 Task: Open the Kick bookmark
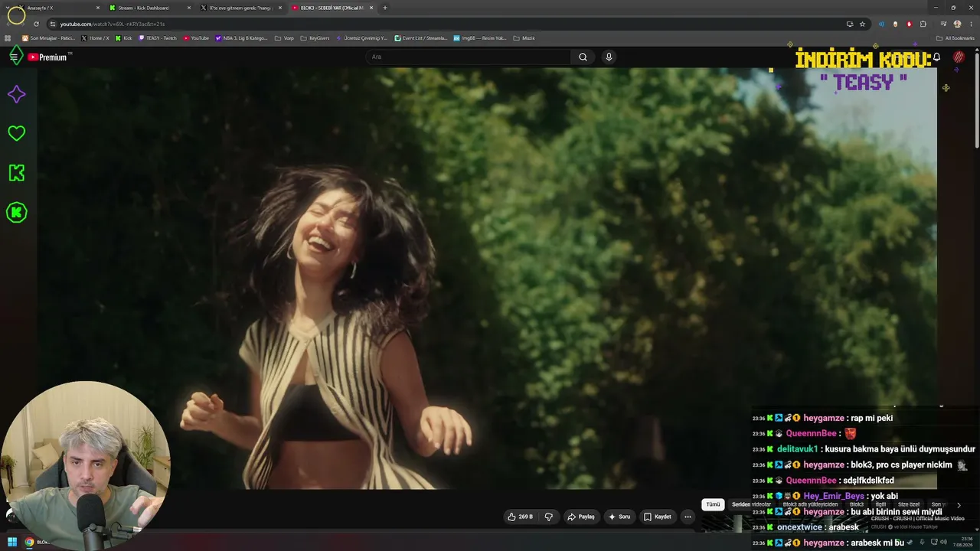[124, 37]
